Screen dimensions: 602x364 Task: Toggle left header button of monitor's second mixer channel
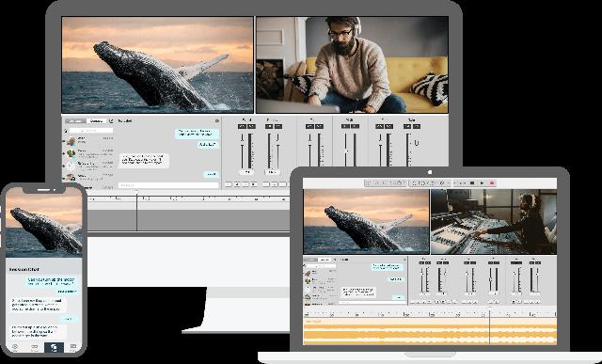(x=269, y=126)
